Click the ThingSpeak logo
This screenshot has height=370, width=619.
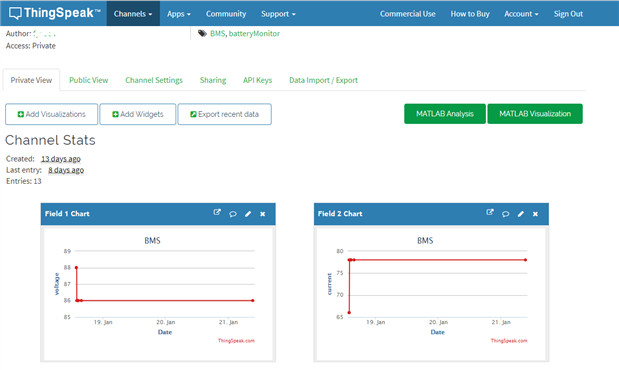point(54,13)
